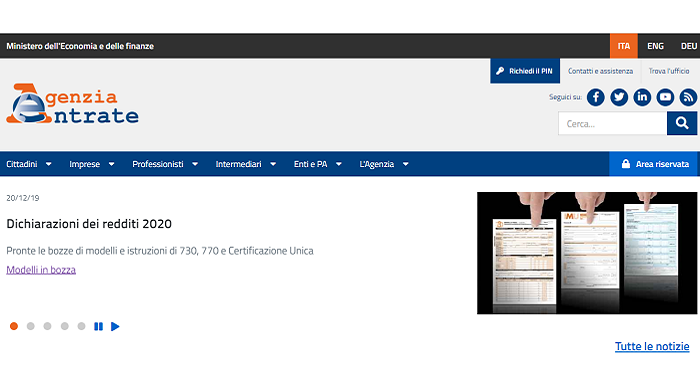Open the Agenzia Entrate Facebook page icon
Viewport: 700px width, 370px height.
(596, 97)
